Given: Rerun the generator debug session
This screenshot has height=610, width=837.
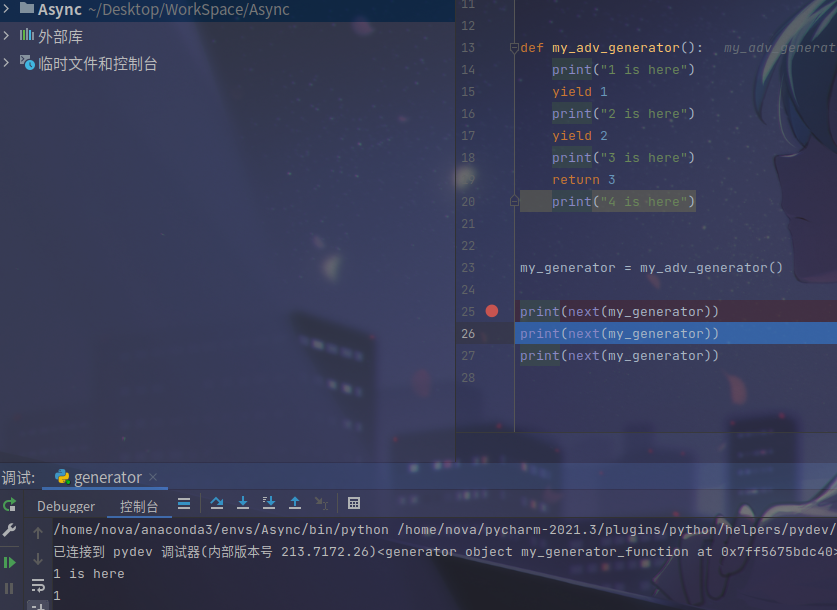Looking at the screenshot, I should 10,506.
